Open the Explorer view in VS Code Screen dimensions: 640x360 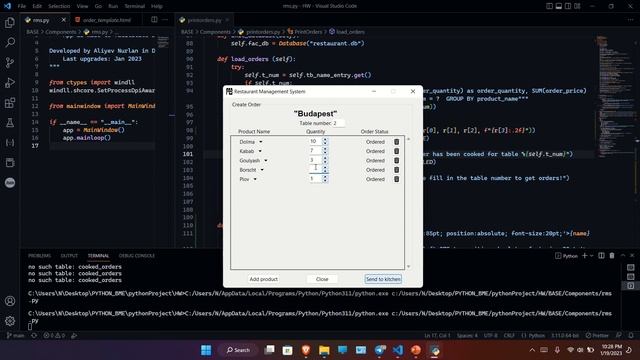pos(10,23)
